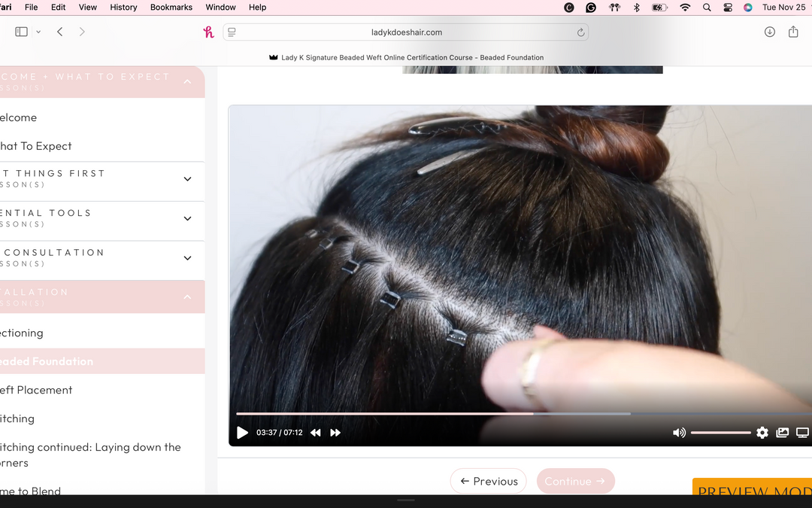Viewport: 812px width, 508px height.
Task: Open the Honey browser extension
Action: tap(208, 32)
